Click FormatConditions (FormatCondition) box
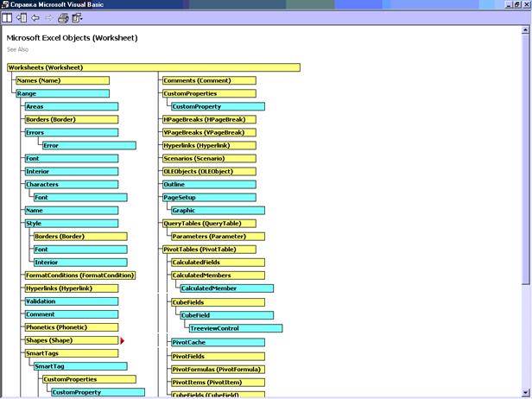Viewport: 532px width, 399px height. pos(80,275)
